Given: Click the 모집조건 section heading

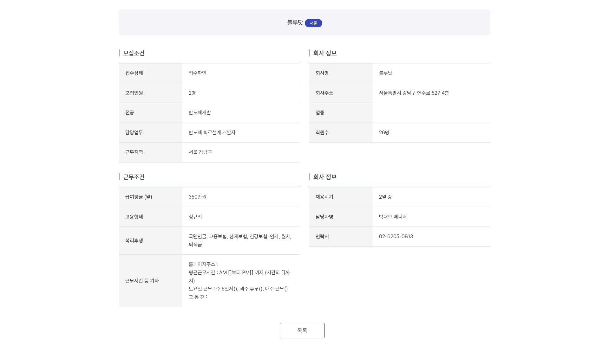Looking at the screenshot, I should click(134, 53).
